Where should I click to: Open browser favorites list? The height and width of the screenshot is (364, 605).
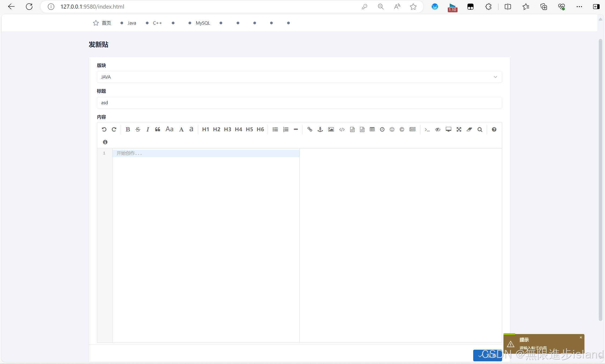pos(526,7)
